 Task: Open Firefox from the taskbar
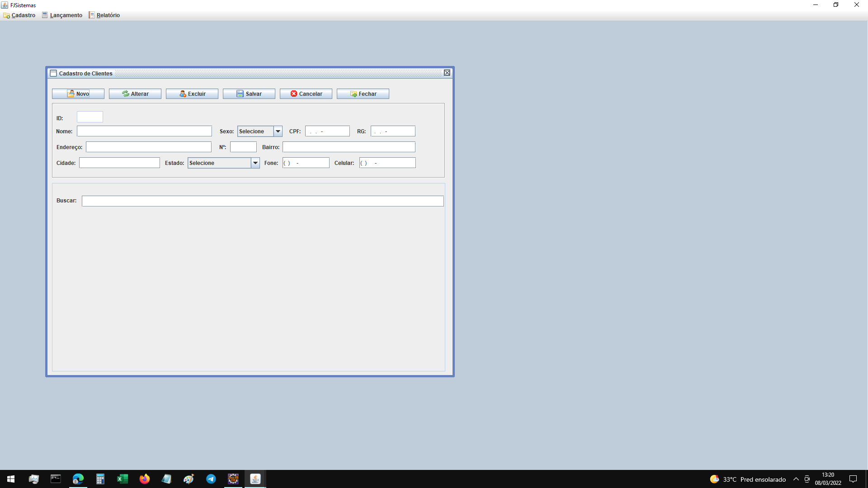(145, 479)
